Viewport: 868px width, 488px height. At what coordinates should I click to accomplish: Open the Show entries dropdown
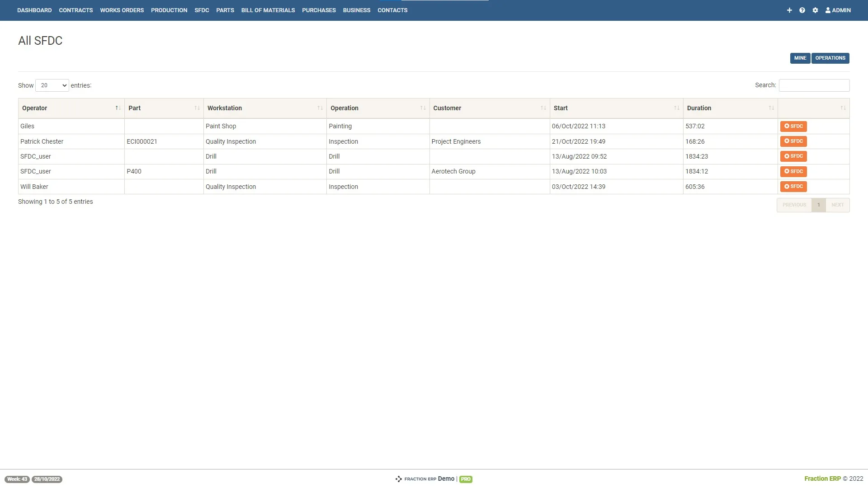click(52, 85)
